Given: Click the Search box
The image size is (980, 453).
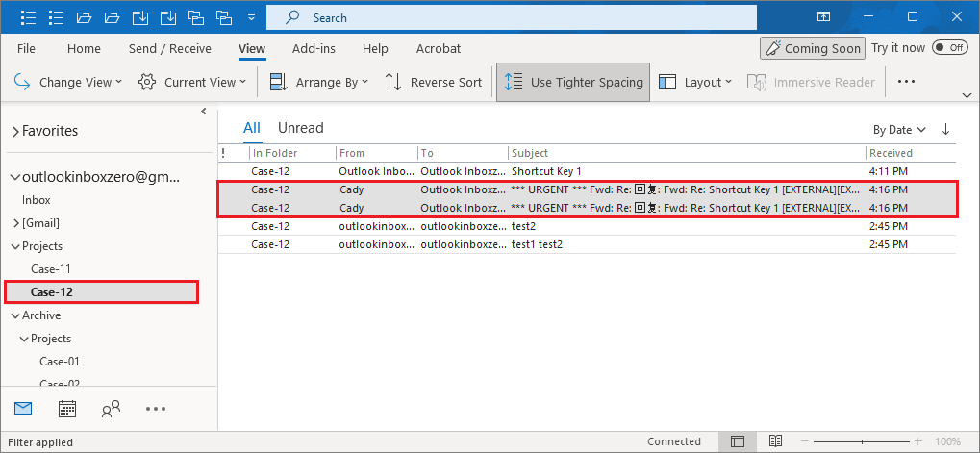Looking at the screenshot, I should pos(510,17).
